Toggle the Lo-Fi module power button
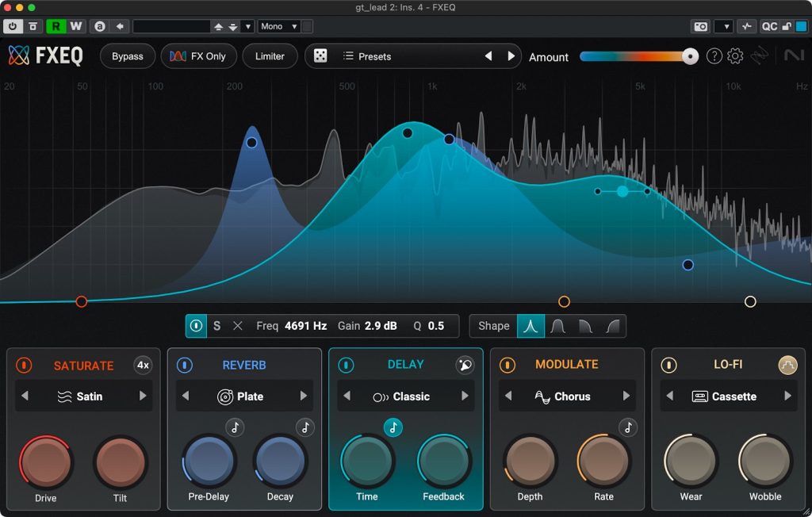Screen dimensions: 812x517 click(669, 366)
